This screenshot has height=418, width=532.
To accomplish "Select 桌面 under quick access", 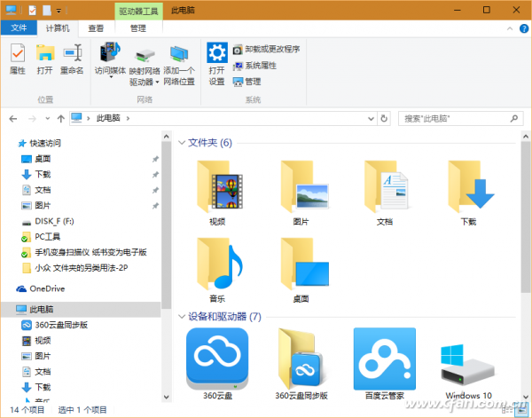I will point(36,159).
